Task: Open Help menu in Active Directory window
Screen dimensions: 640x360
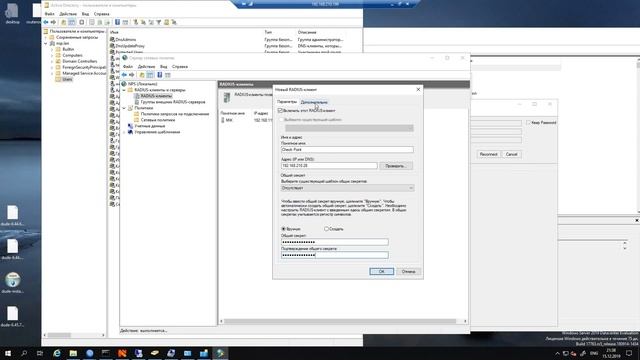Action: [101, 14]
